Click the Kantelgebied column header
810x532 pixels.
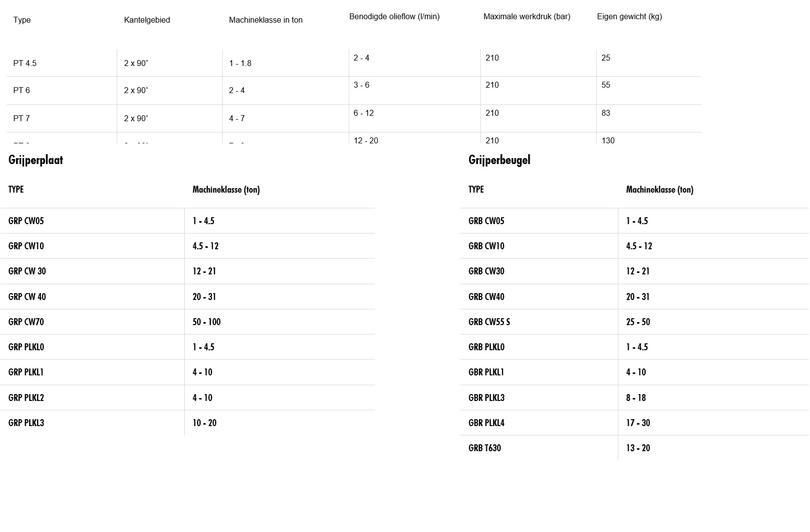coord(147,20)
